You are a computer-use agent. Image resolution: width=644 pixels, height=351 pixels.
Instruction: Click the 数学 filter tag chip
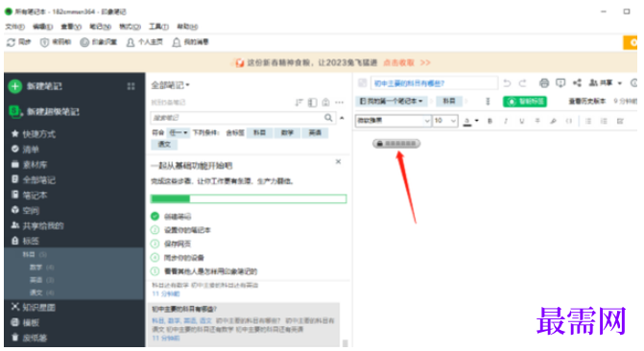pyautogui.click(x=287, y=132)
